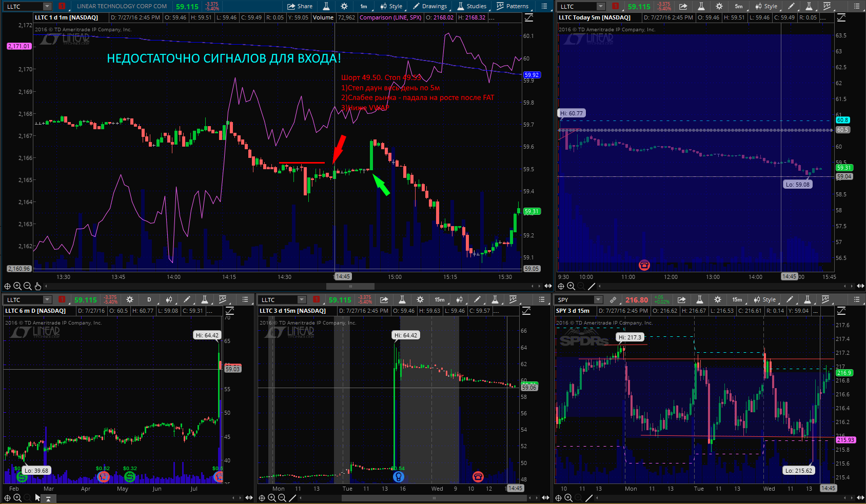Click Comparison (LINE, SPX) label
This screenshot has height=504, width=866.
[x=390, y=17]
